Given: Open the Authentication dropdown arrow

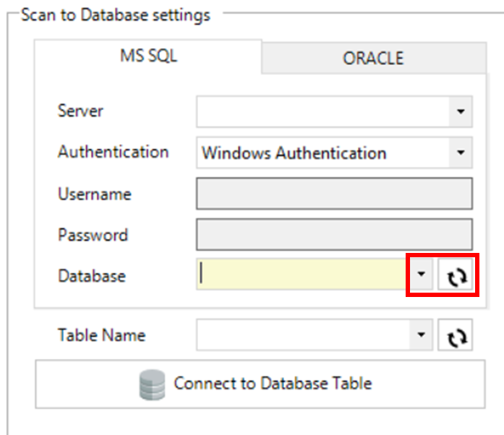Looking at the screenshot, I should (460, 153).
